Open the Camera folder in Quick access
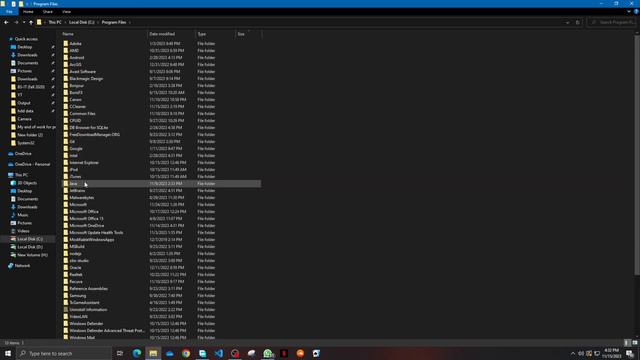Image resolution: width=640 pixels, height=360 pixels. (24, 119)
